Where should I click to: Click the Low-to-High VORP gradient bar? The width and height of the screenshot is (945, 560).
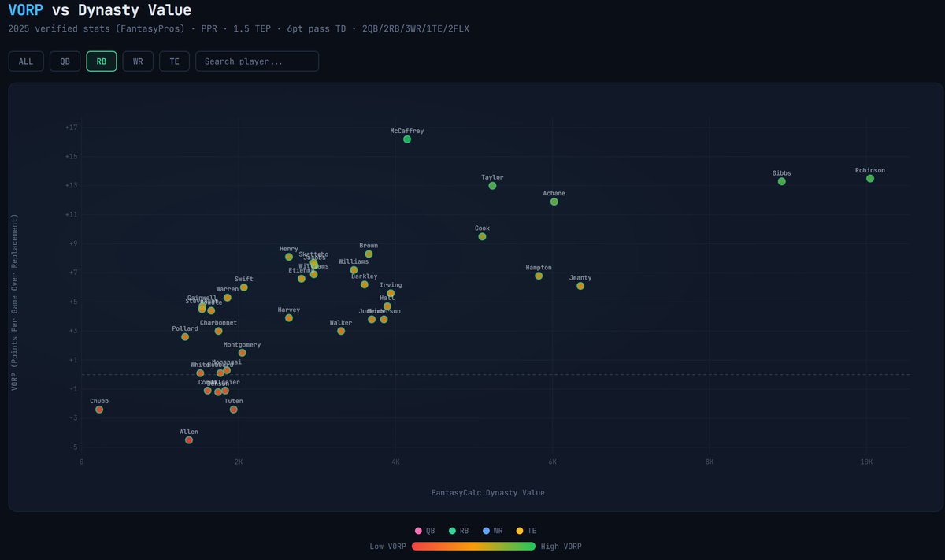(473, 546)
